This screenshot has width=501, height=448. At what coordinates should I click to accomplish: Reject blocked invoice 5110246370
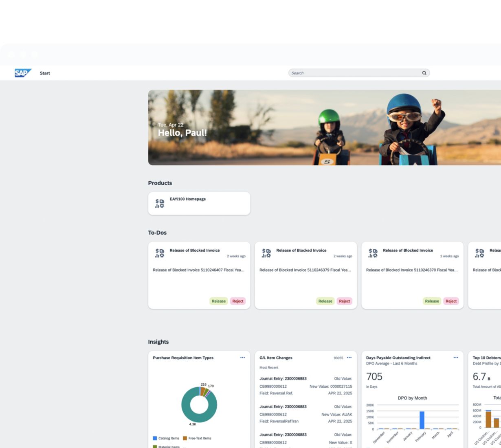point(451,301)
